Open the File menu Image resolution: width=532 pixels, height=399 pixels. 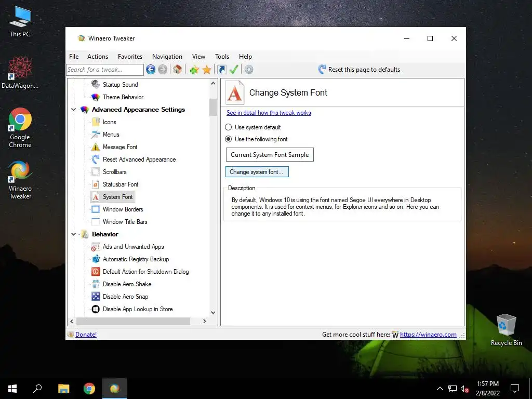click(x=74, y=57)
